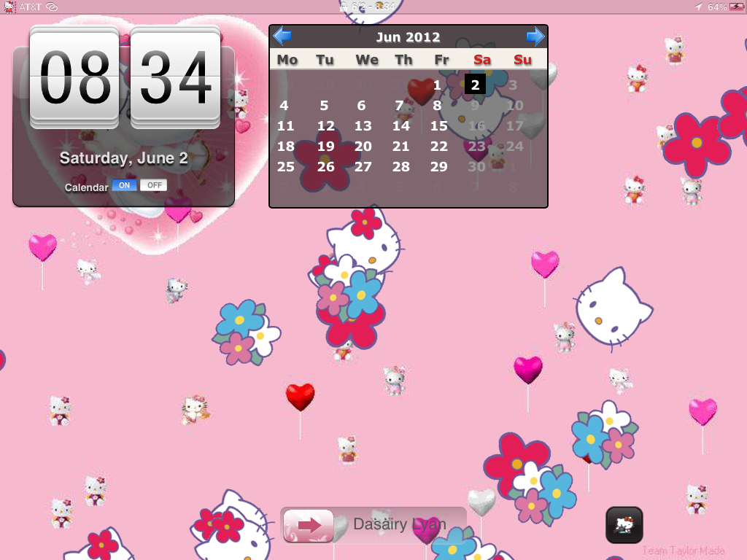Tap the Hello Kitty carrier logo icon

coord(9,7)
